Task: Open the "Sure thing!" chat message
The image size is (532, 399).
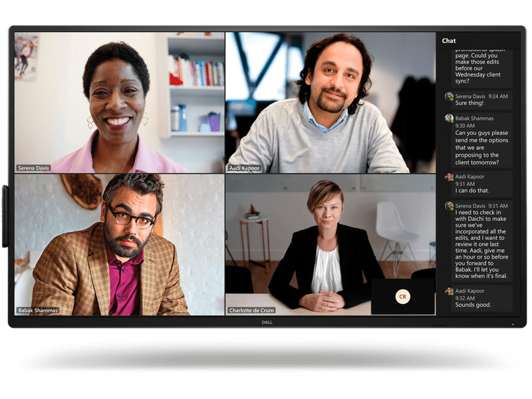Action: (469, 103)
